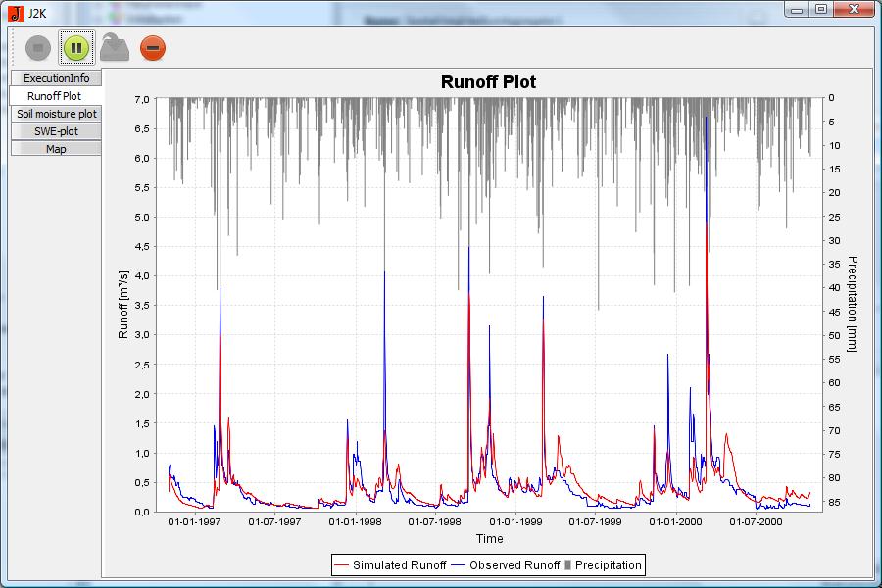Click the gray save-to-tray icon
The image size is (882, 588).
[x=115, y=47]
